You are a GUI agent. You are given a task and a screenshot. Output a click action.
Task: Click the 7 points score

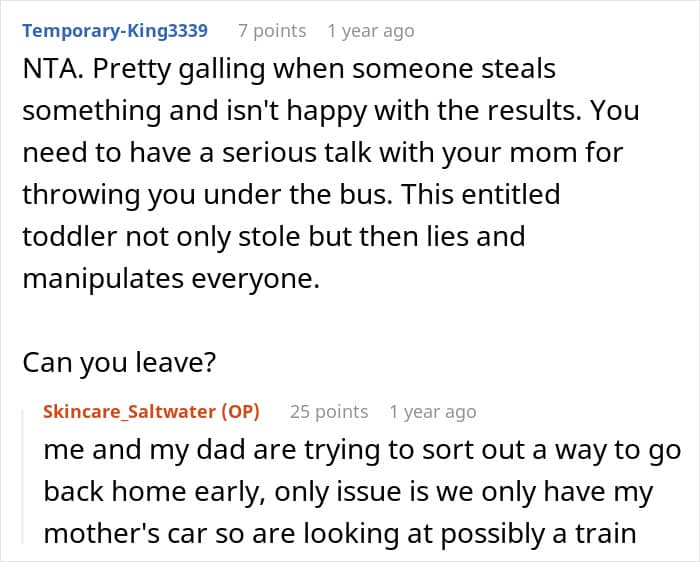279,31
